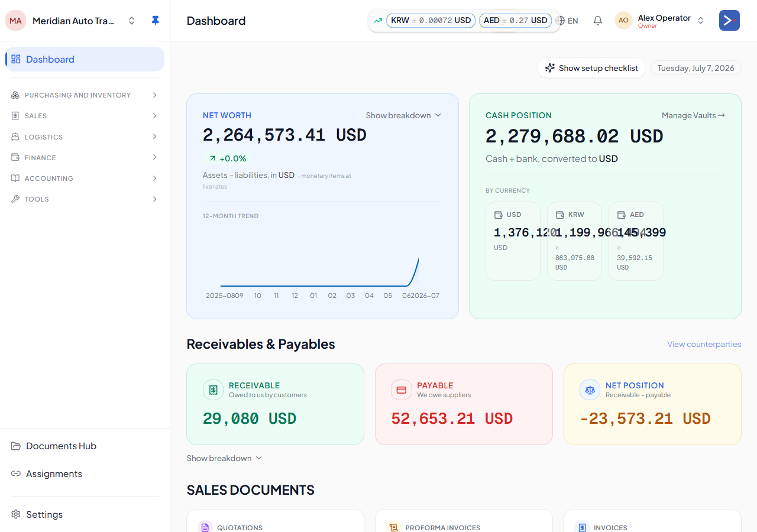Expand Net Worth Show breakdown
The height and width of the screenshot is (532, 757).
click(x=403, y=115)
